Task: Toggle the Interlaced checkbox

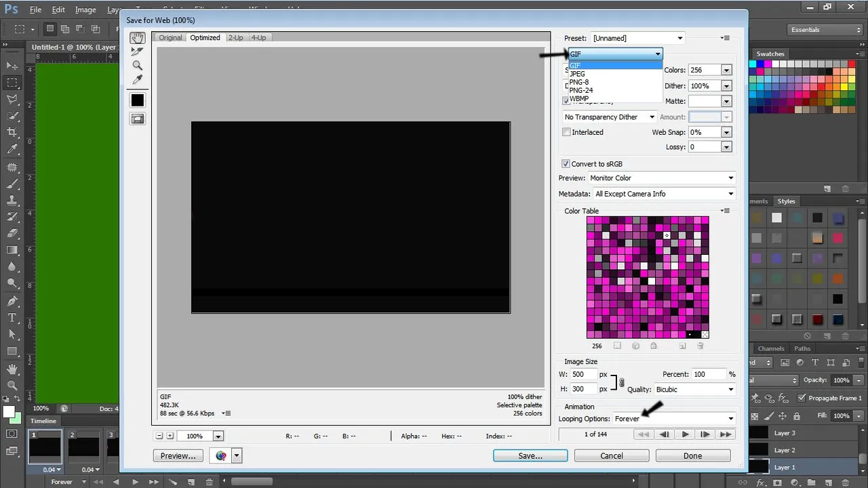Action: click(566, 132)
